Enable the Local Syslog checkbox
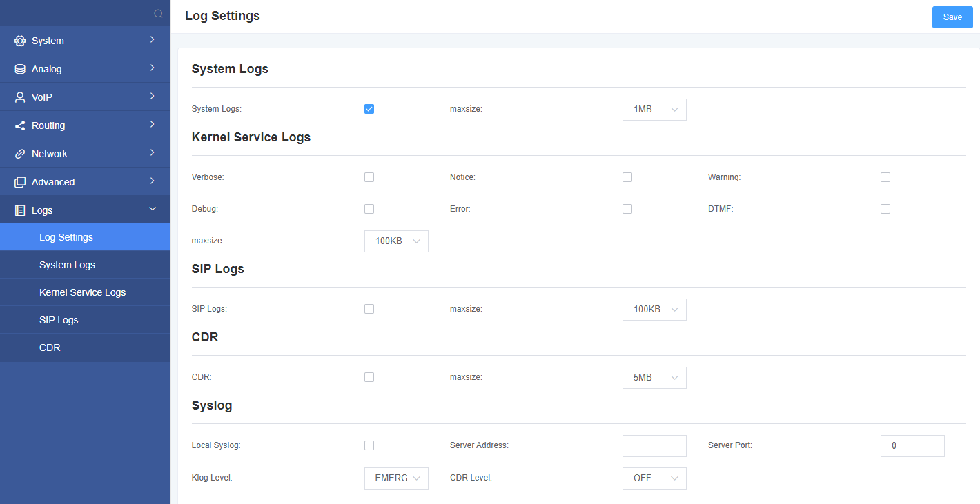The width and height of the screenshot is (980, 504). pos(369,445)
